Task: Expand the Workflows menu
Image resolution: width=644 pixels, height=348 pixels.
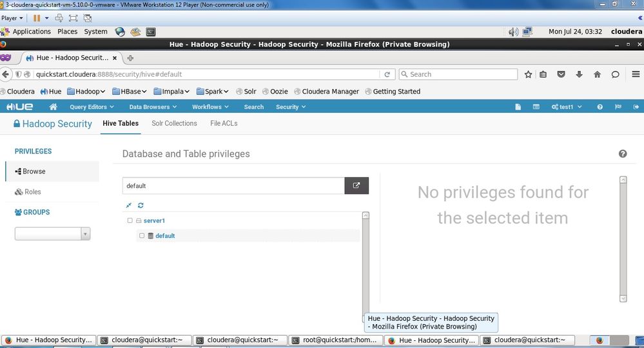Action: (x=210, y=107)
